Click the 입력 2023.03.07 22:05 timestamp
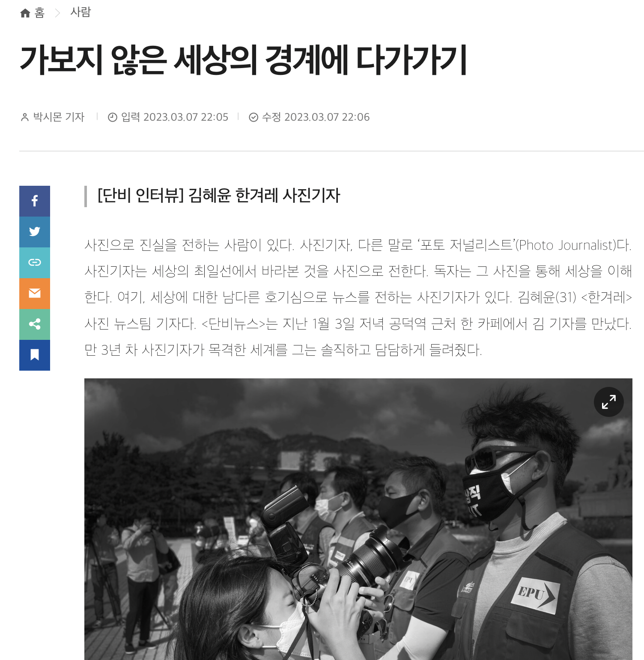The width and height of the screenshot is (644, 660). point(175,117)
